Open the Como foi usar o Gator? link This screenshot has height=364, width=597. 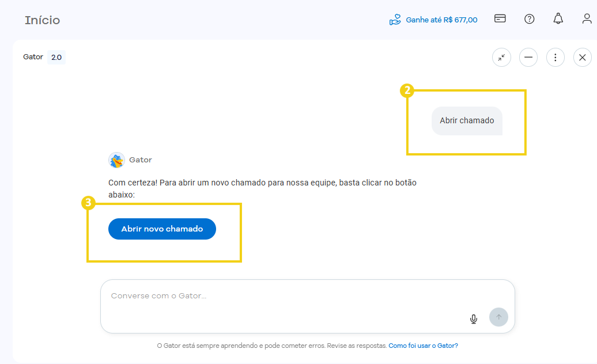point(424,346)
